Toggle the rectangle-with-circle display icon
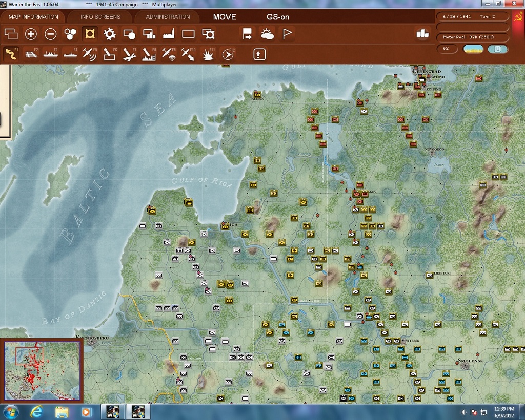Screen dimensions: 525x420 [129, 34]
